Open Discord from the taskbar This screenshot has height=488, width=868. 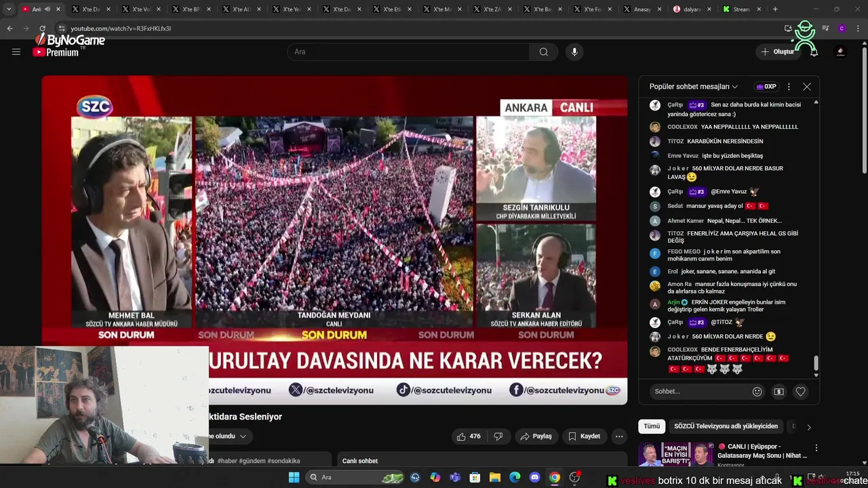(x=534, y=477)
